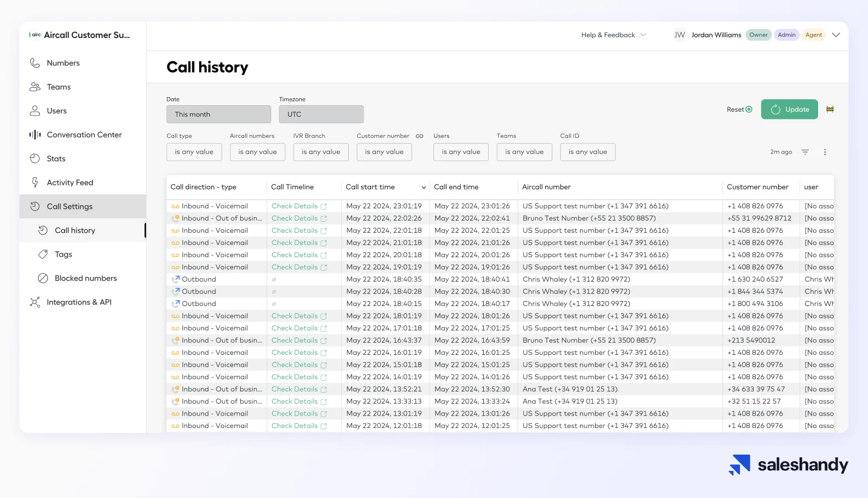Open the Date dropdown showing This month
Viewport: 868px width, 498px height.
point(219,114)
